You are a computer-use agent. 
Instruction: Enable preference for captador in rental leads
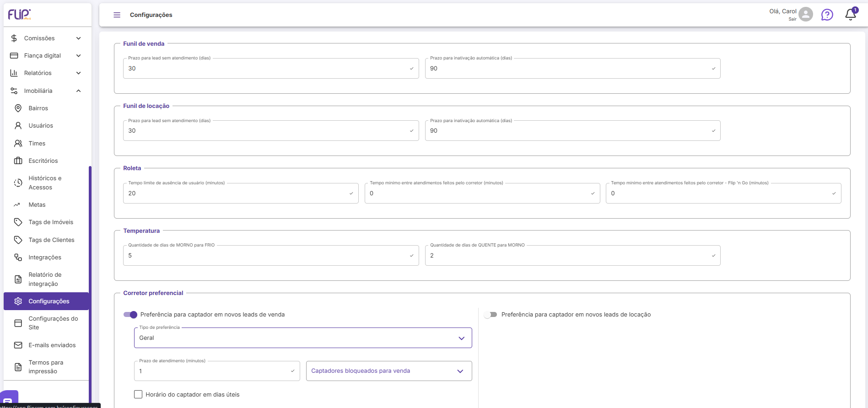(491, 315)
